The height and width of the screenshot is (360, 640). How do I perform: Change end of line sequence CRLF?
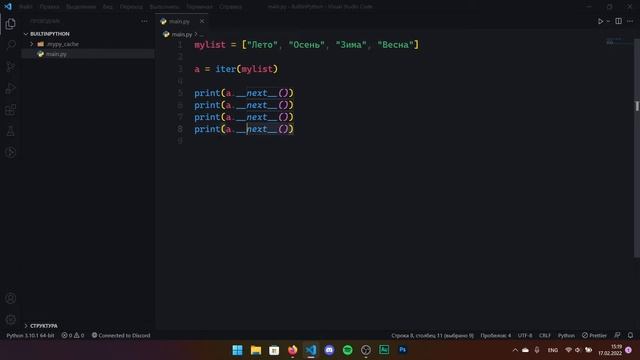(544, 336)
